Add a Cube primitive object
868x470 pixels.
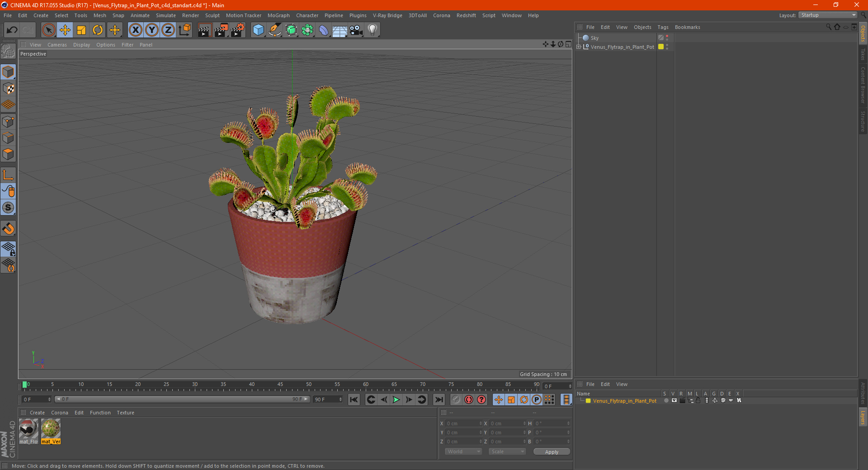[258, 30]
